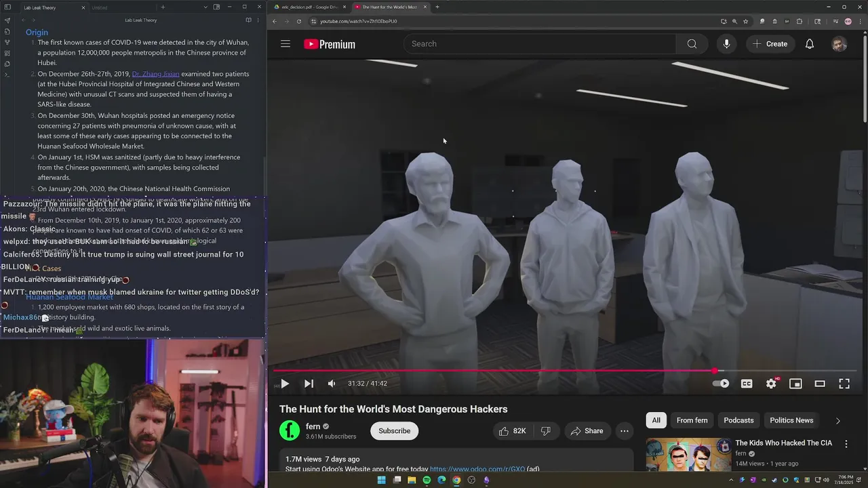Toggle the Obsidian left sidebar icon
Screen dimensions: 868x488
point(7,7)
